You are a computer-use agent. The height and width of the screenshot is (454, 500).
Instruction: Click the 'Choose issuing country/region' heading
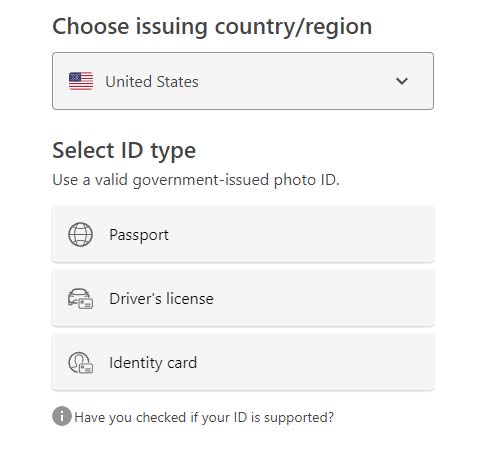tap(212, 27)
